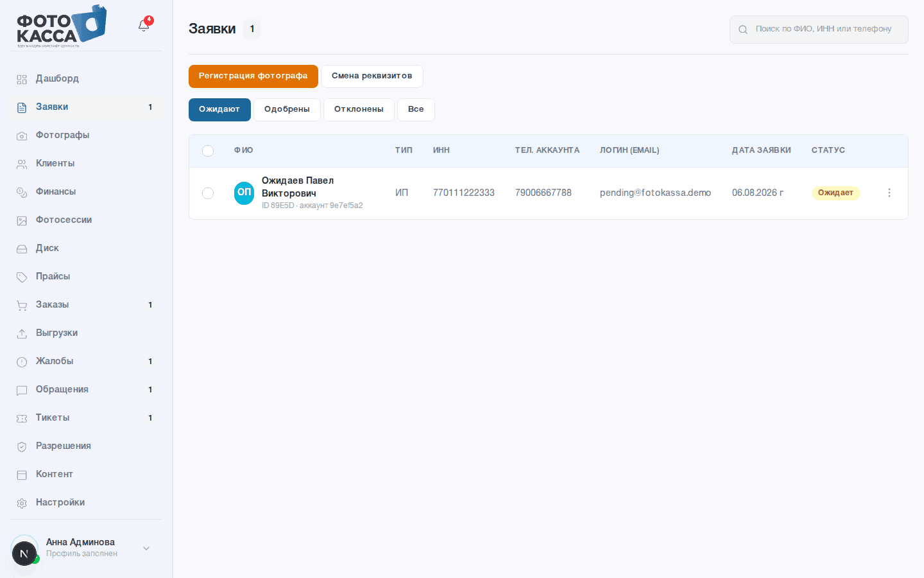Click the СТАТУС column header
924x578 pixels.
(828, 150)
